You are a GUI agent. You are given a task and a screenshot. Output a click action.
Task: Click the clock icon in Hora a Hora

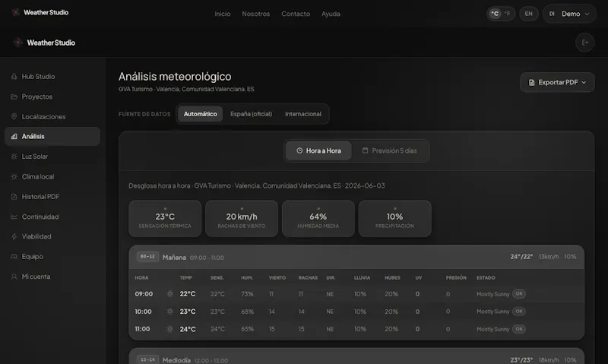[299, 150]
